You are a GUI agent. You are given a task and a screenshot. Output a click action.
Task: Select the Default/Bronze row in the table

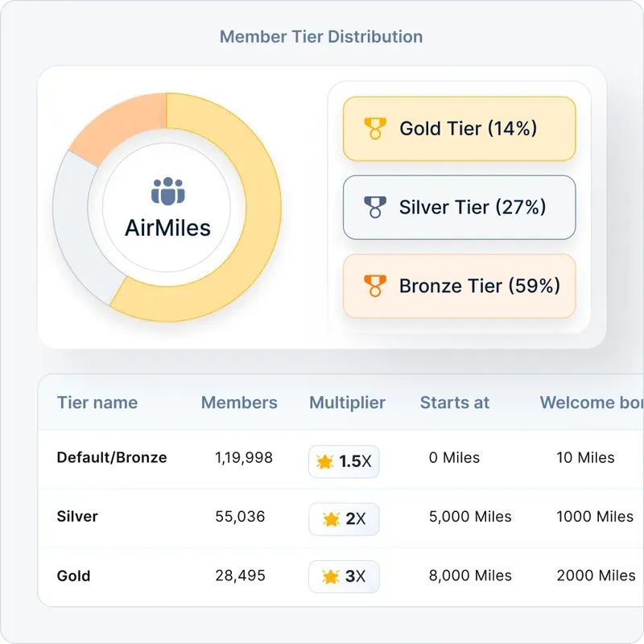[110, 458]
